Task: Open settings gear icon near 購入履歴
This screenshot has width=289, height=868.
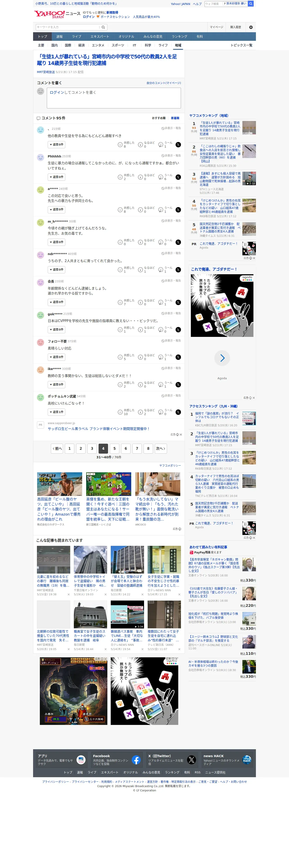Action: coord(251,27)
